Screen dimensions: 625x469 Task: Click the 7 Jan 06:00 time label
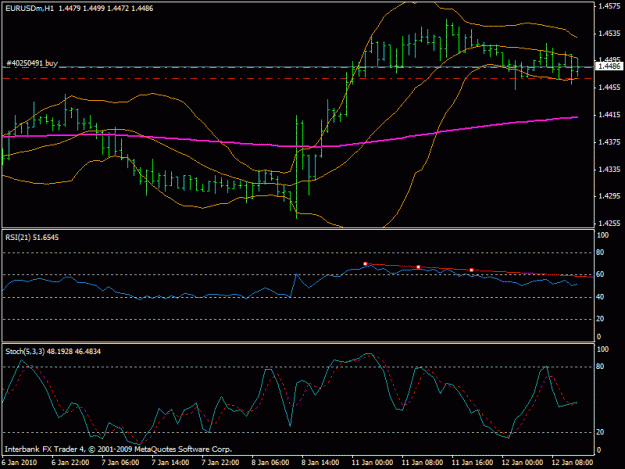(x=120, y=463)
